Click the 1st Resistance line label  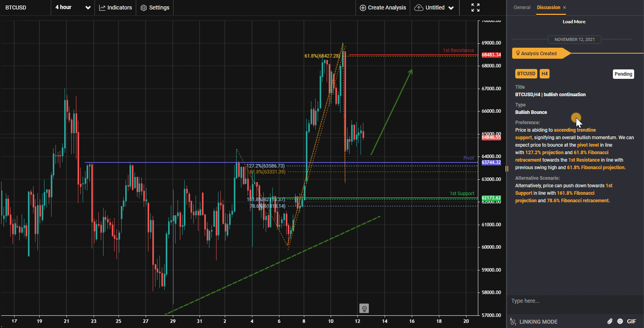458,50
